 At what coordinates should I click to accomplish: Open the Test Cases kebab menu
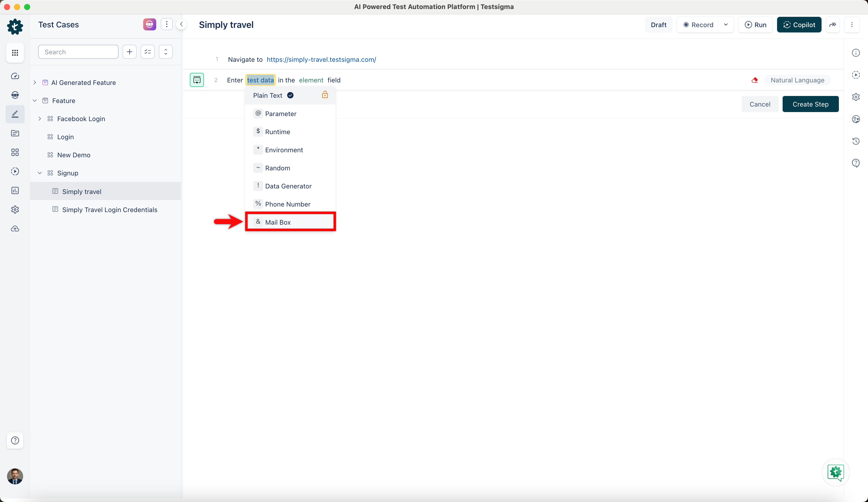coord(167,24)
